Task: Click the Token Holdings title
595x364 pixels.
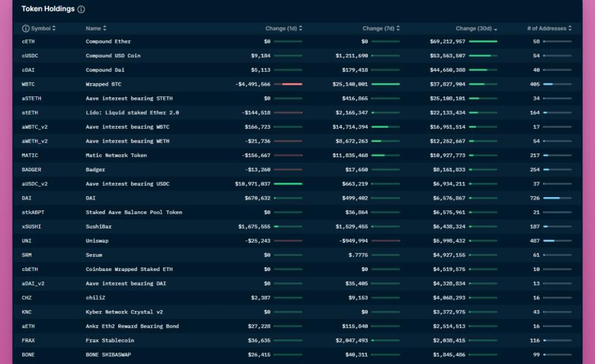Action: (x=48, y=9)
